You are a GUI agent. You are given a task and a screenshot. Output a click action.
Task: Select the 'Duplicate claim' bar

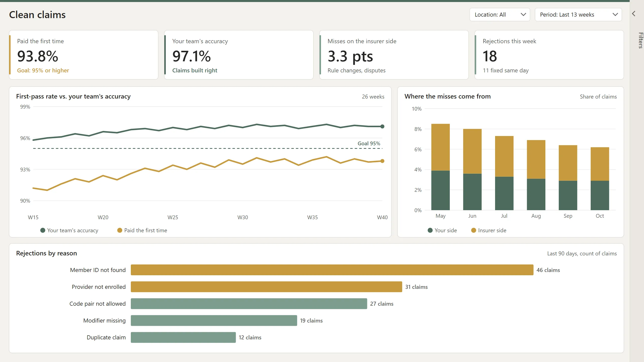coord(183,337)
